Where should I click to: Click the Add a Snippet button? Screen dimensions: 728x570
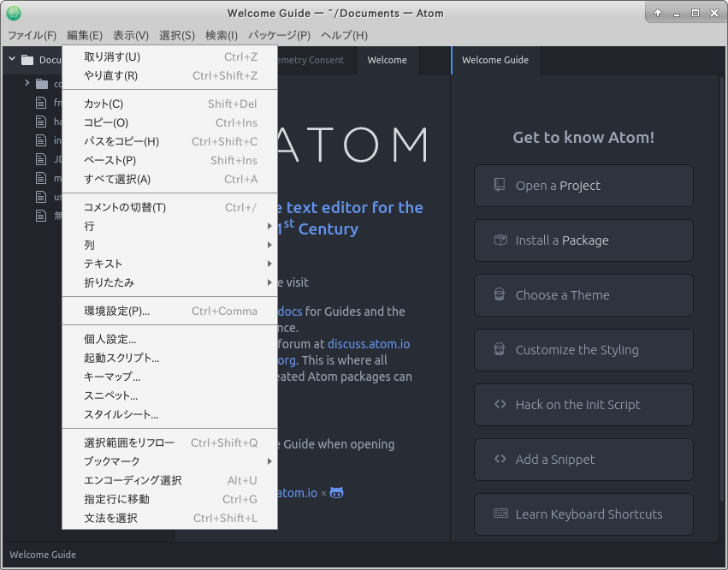(583, 460)
